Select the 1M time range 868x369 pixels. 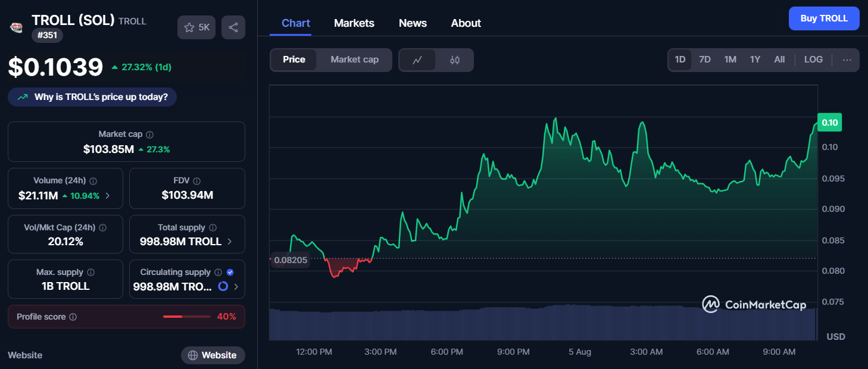pos(730,60)
